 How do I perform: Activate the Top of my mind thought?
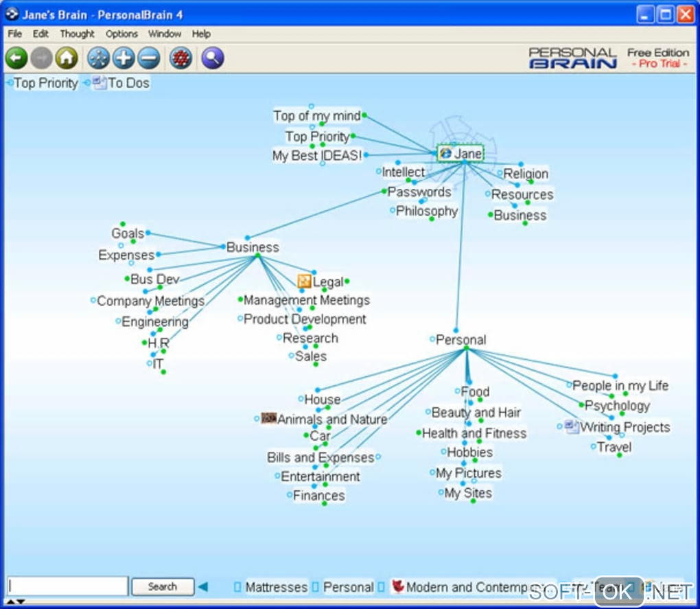coord(317,116)
